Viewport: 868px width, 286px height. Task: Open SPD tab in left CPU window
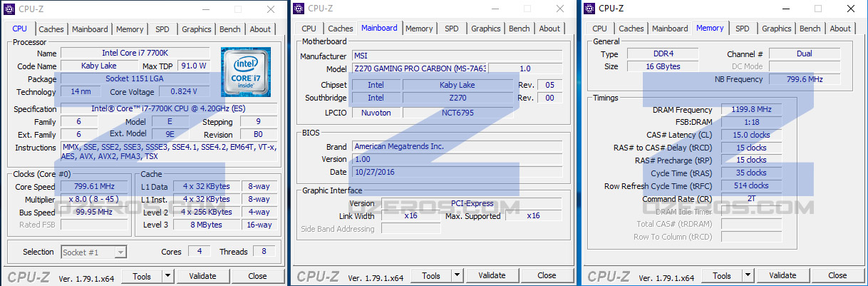coord(162,29)
